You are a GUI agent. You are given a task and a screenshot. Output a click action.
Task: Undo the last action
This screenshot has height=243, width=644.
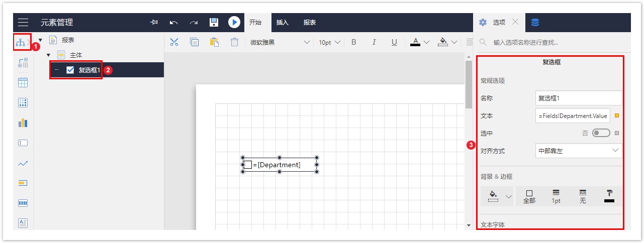click(x=173, y=22)
